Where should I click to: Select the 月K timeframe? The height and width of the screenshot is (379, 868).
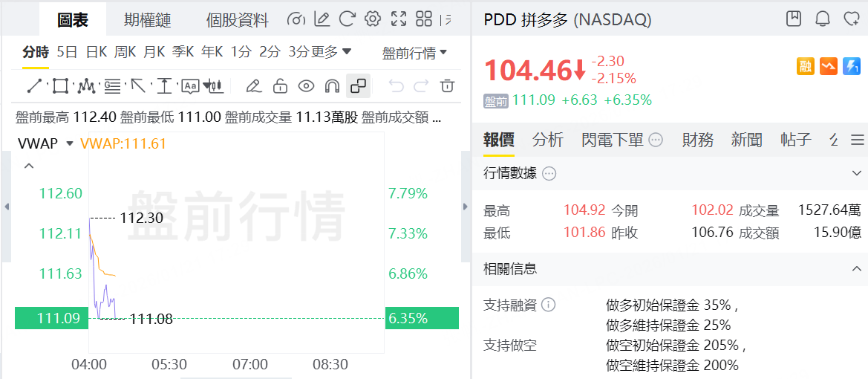click(154, 53)
